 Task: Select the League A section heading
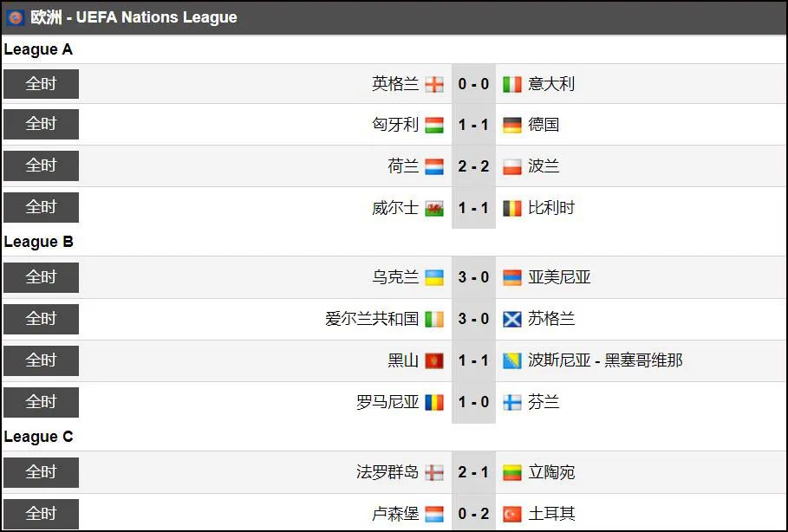tap(38, 49)
